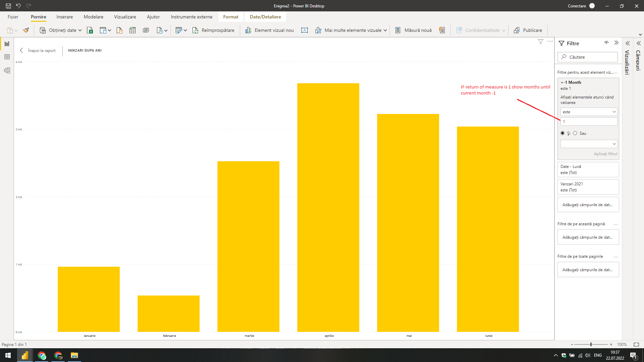Click the Publicare button

pyautogui.click(x=528, y=30)
